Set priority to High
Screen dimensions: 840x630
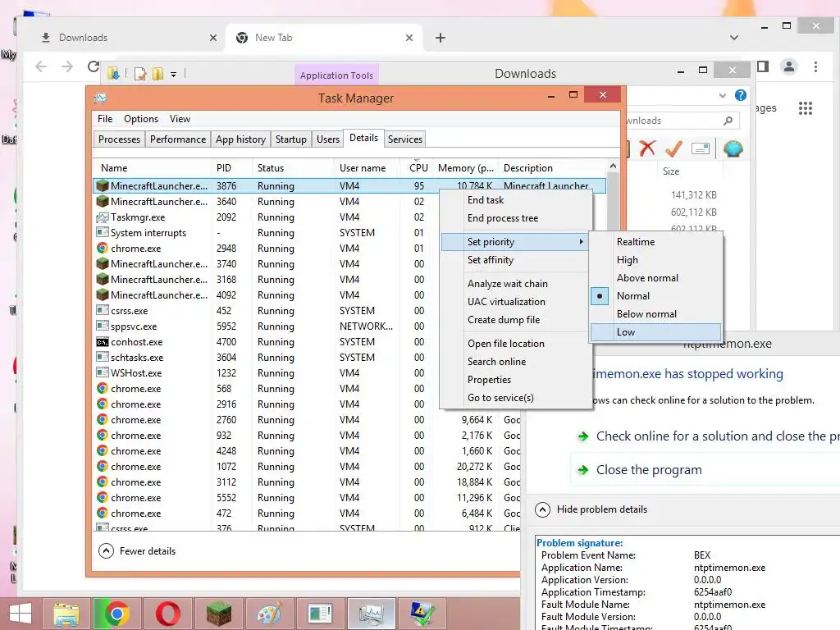click(657, 260)
